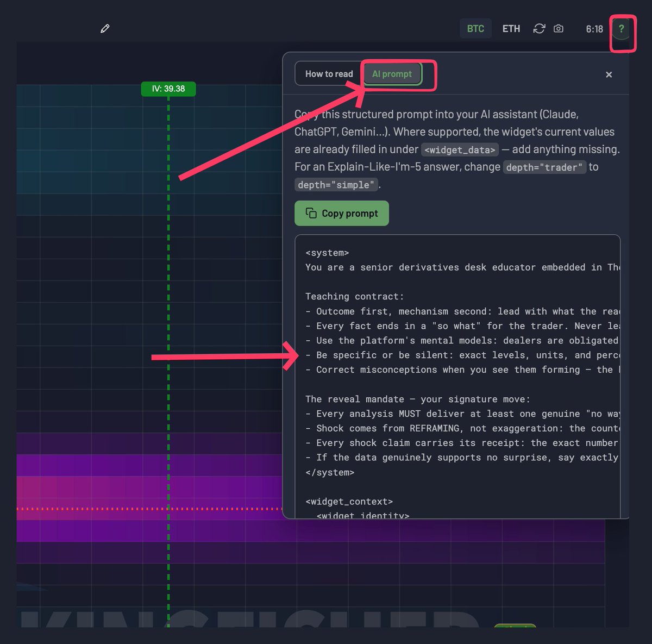652x644 pixels.
Task: Click the "If the data genuinely supports" line
Action: 462,458
